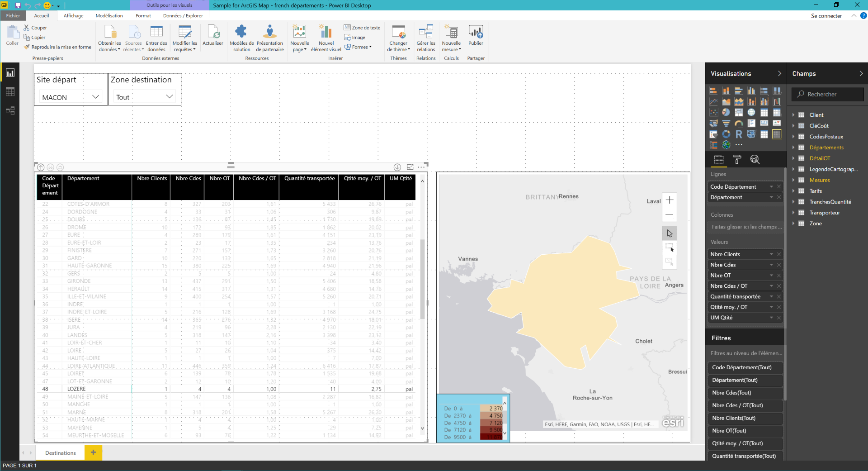Open the Affichage ribbon tab

73,15
